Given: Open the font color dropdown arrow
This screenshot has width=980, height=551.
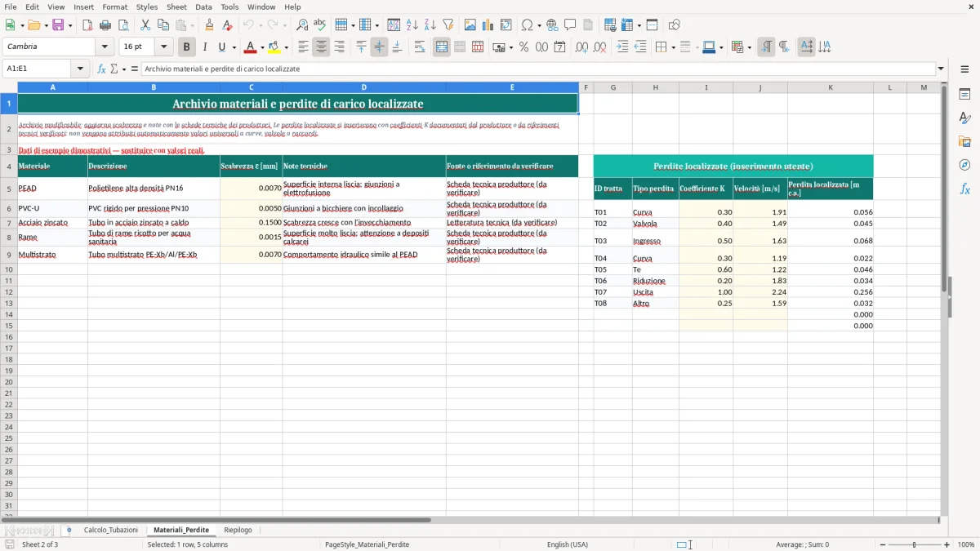Looking at the screenshot, I should pyautogui.click(x=262, y=47).
